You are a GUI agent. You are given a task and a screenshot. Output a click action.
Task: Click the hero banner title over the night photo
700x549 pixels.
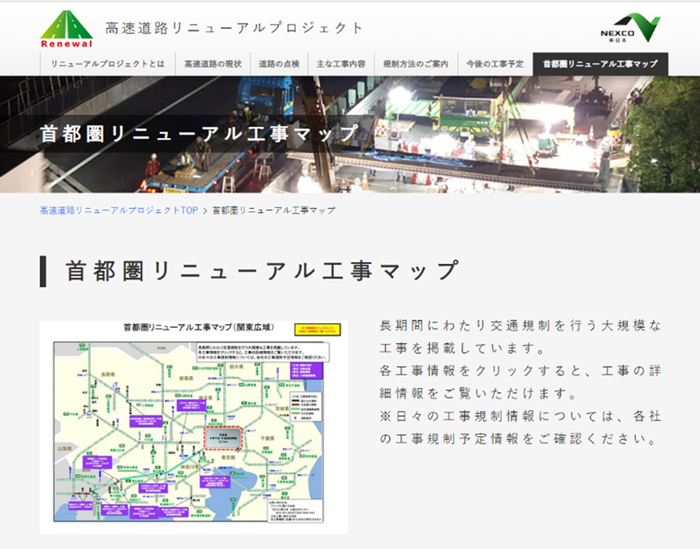click(x=198, y=134)
